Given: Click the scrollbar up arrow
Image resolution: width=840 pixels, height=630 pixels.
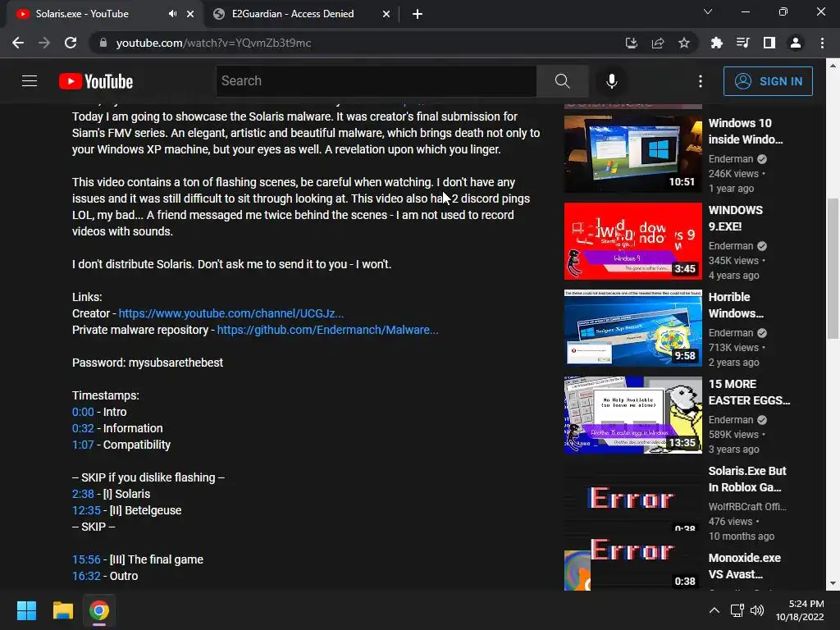Looking at the screenshot, I should click(x=833, y=66).
